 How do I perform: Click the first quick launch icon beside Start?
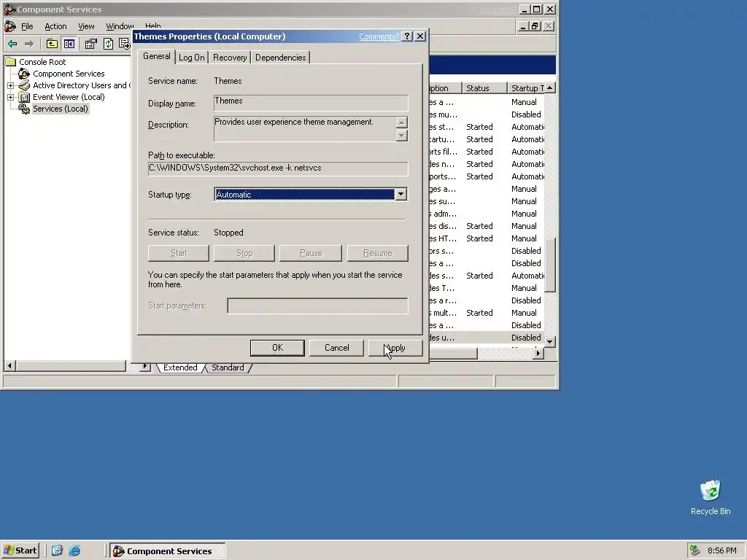(57, 551)
